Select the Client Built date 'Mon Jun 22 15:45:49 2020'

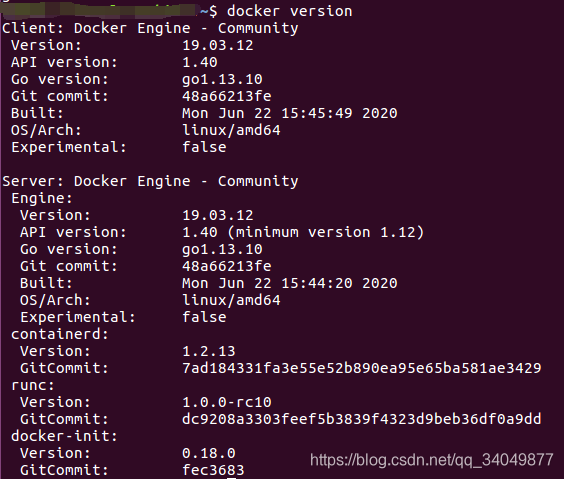(290, 113)
